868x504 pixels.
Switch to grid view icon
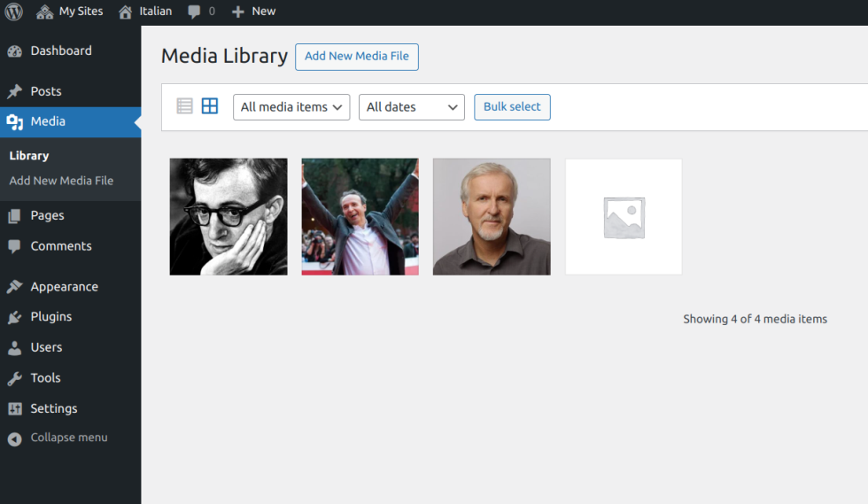(x=210, y=106)
